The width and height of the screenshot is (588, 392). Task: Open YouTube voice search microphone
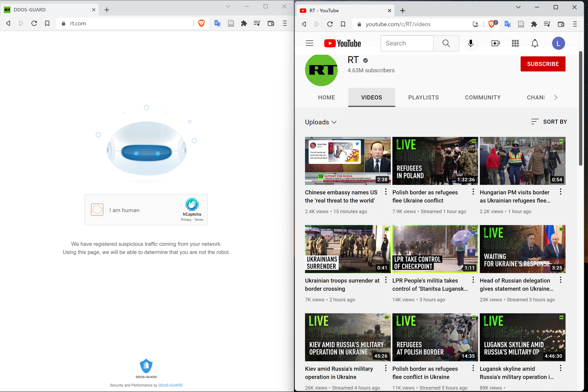[x=470, y=43]
